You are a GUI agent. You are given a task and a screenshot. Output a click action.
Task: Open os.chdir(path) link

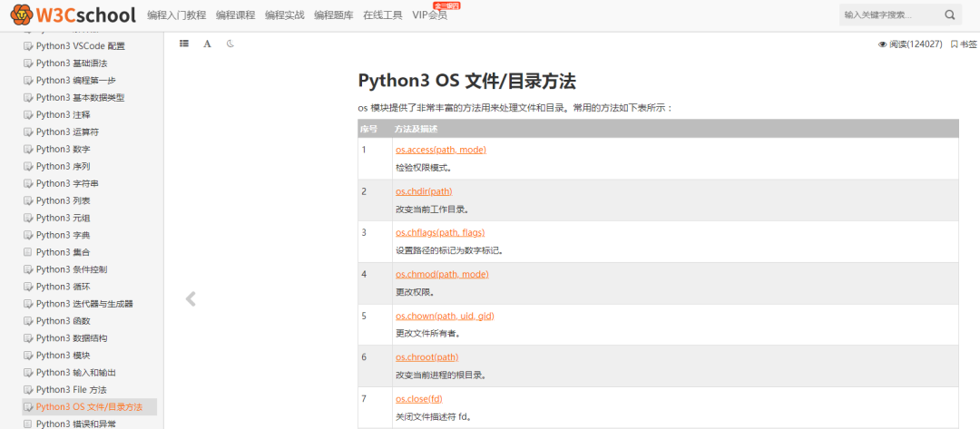tap(424, 191)
